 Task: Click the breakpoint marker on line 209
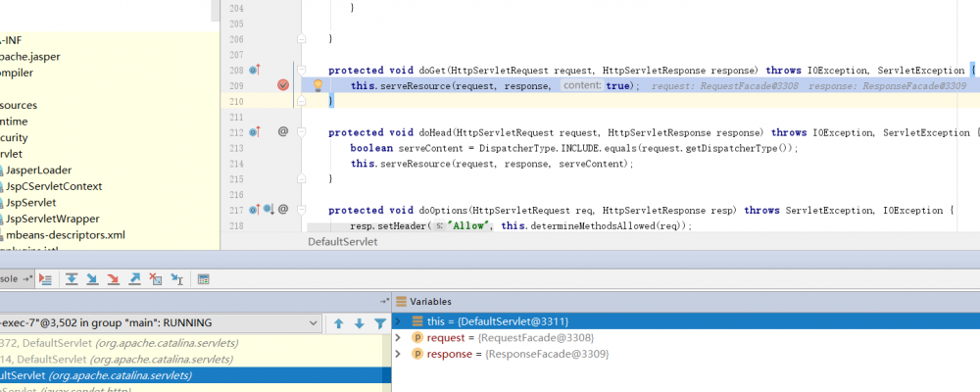point(283,85)
